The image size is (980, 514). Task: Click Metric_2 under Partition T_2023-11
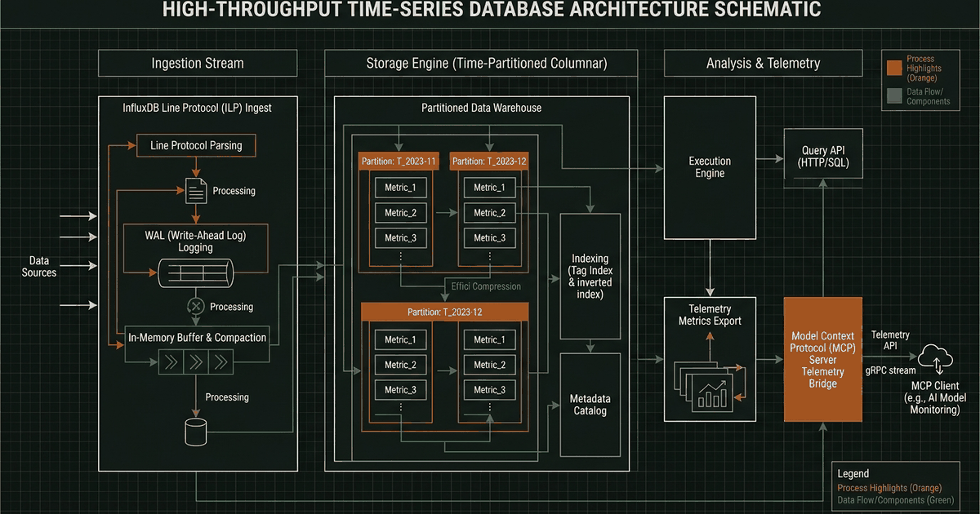tap(400, 213)
